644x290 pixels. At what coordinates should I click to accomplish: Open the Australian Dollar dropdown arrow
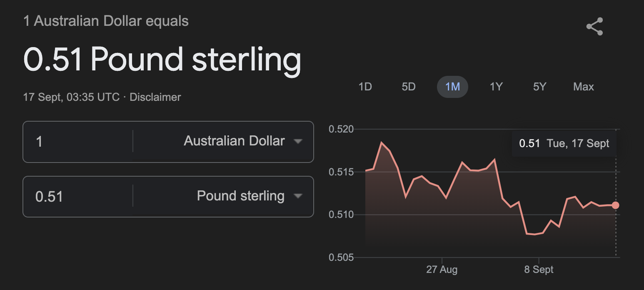click(x=297, y=142)
